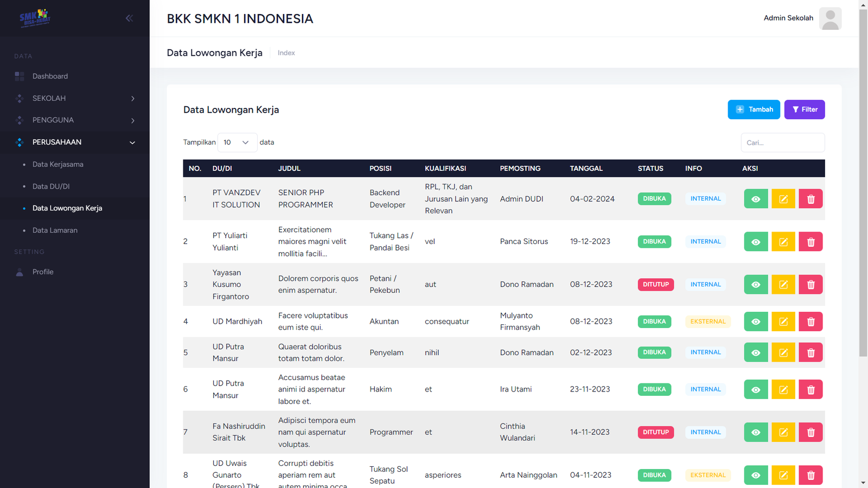Open the Filter button

point(804,110)
